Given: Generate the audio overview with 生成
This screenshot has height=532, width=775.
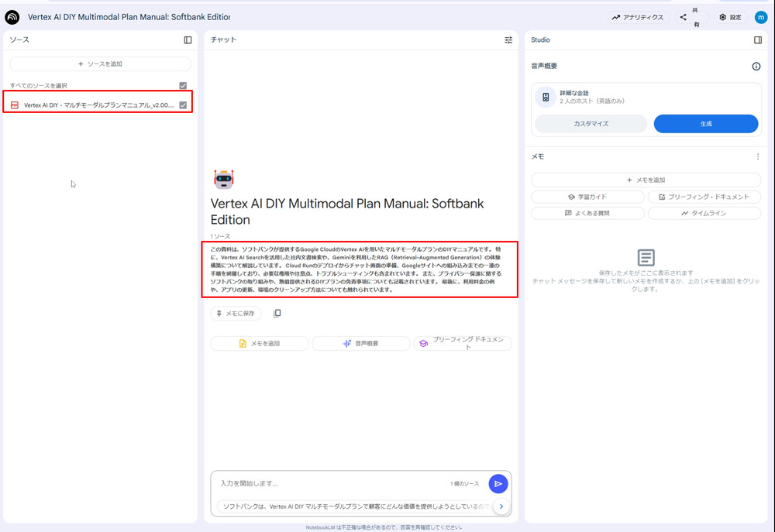Looking at the screenshot, I should pos(705,124).
